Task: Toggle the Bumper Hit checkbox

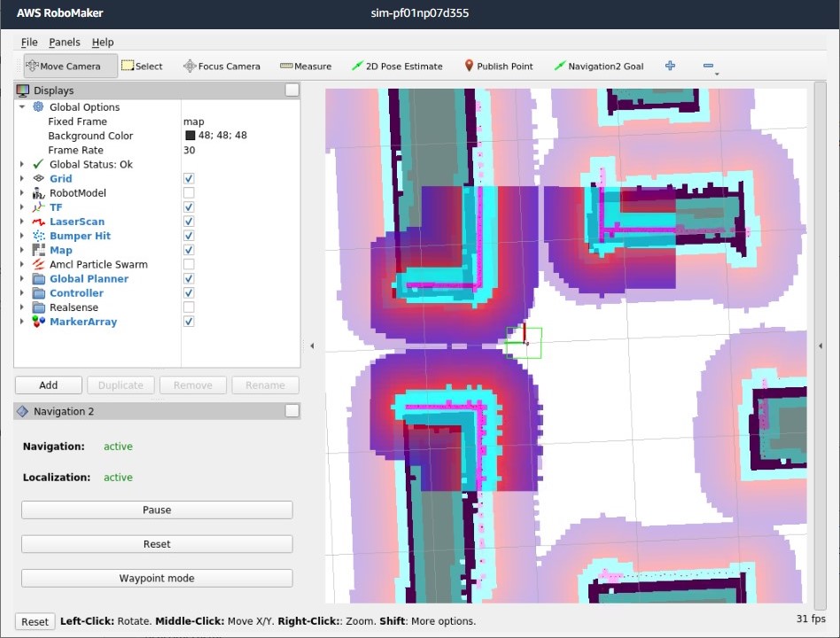Action: [189, 236]
